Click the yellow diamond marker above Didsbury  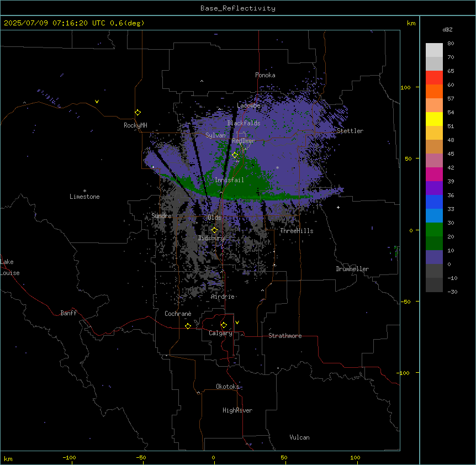(214, 230)
